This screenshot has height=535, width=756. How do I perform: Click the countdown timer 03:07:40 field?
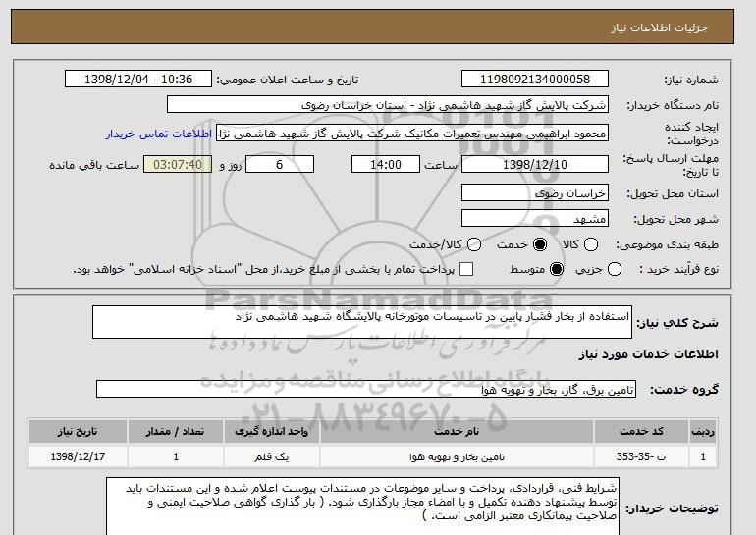pyautogui.click(x=178, y=164)
